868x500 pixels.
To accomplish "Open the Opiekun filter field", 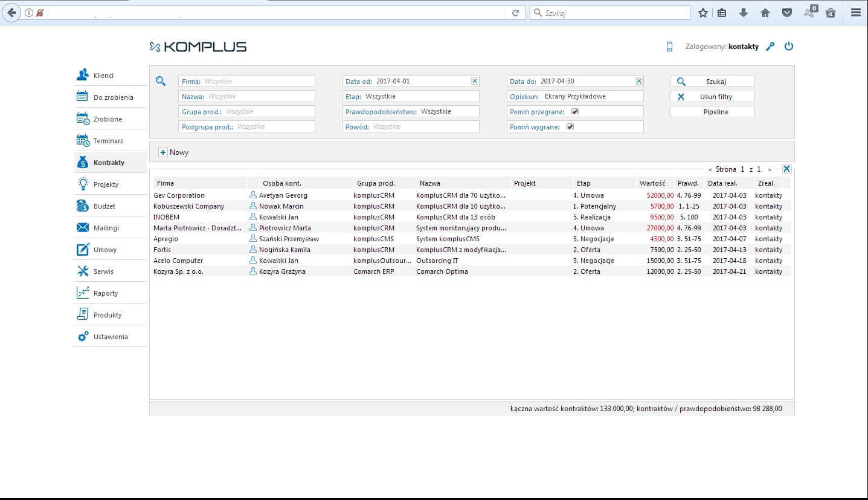I will click(x=576, y=96).
